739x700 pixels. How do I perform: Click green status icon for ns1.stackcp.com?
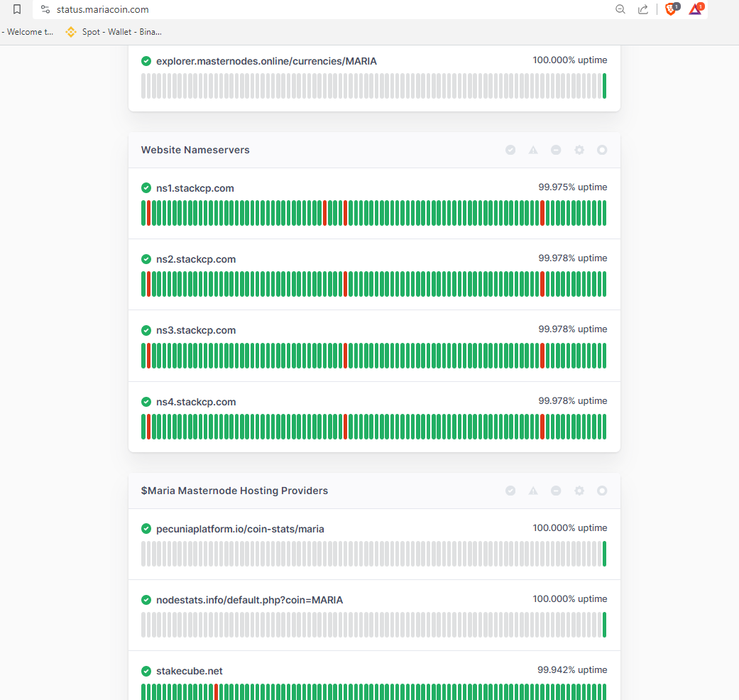[146, 188]
